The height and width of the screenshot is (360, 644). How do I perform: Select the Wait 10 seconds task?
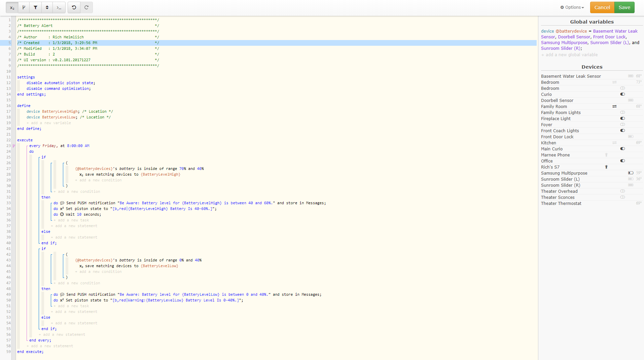coord(77,215)
